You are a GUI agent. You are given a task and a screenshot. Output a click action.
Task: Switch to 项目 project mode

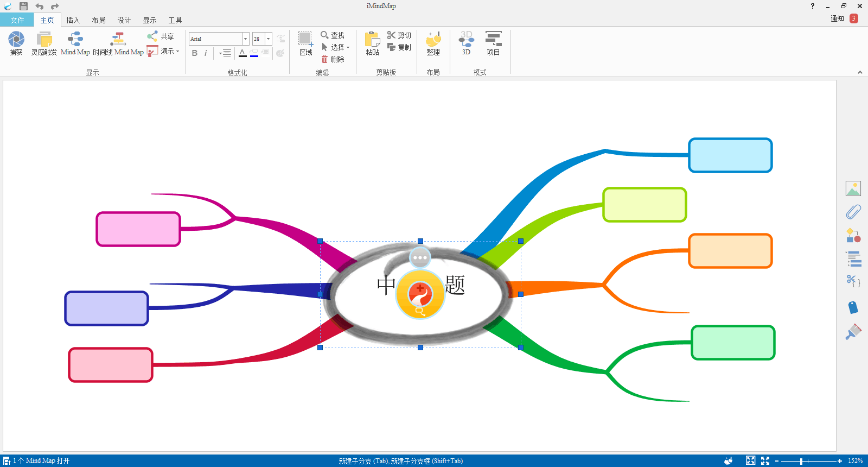coord(493,43)
